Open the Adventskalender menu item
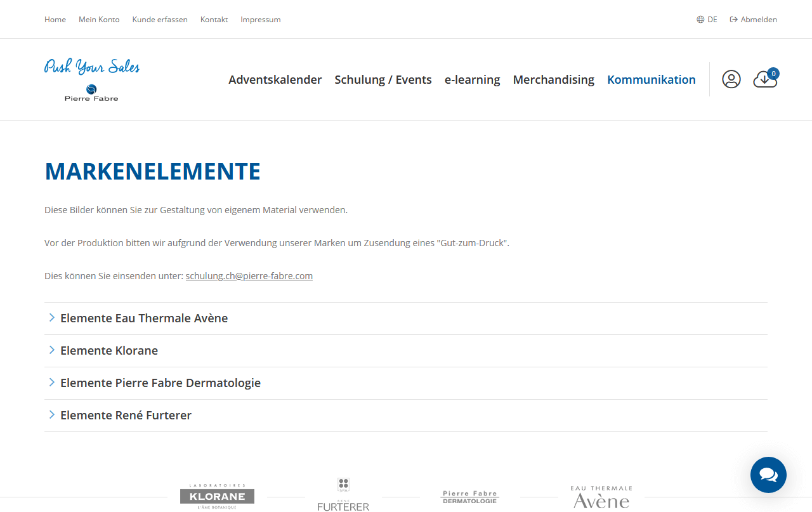 (275, 80)
